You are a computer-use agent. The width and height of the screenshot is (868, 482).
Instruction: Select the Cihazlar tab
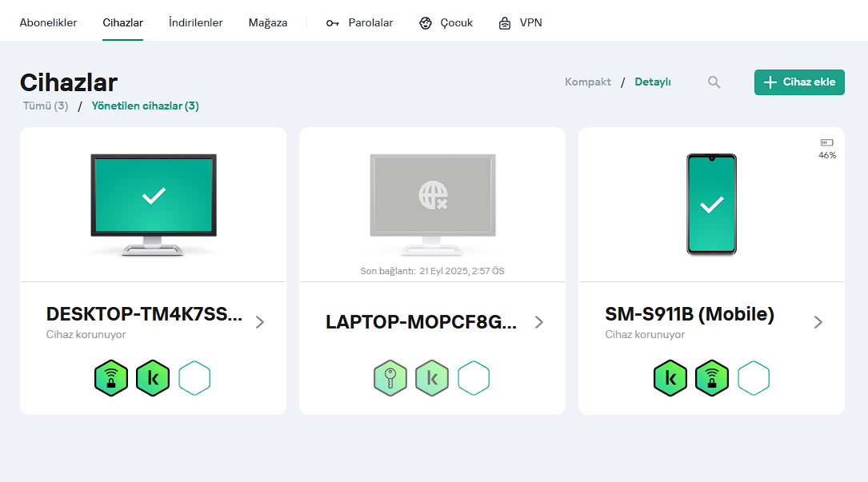[x=123, y=22]
